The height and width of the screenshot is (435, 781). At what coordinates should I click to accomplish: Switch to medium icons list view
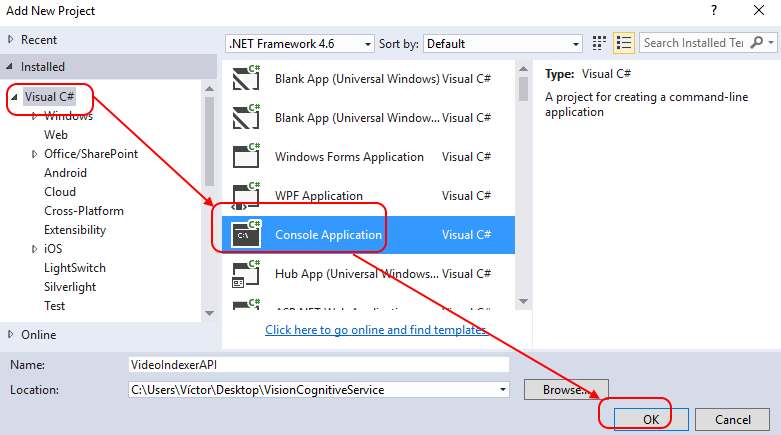(624, 43)
